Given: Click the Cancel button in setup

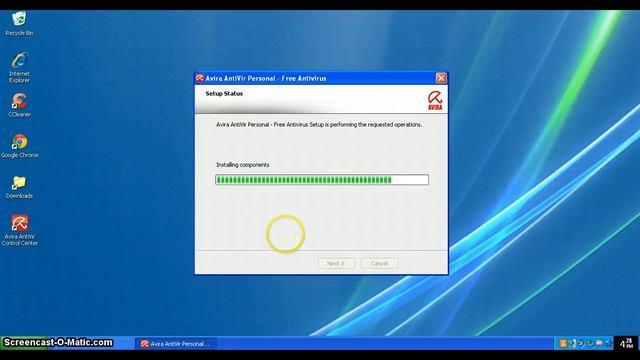Looking at the screenshot, I should [x=379, y=263].
